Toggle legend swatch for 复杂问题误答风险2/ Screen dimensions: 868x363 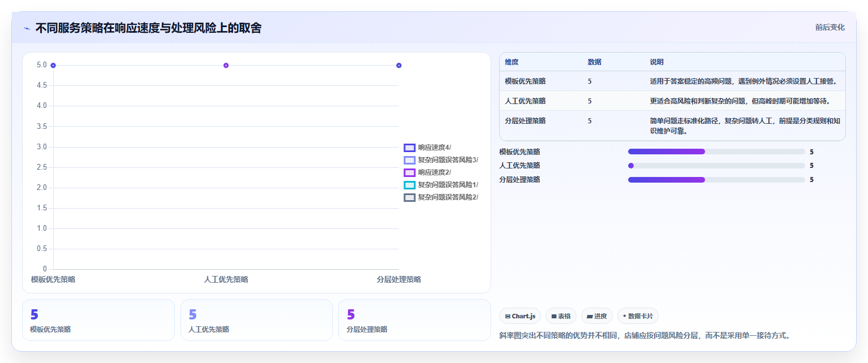pos(410,197)
